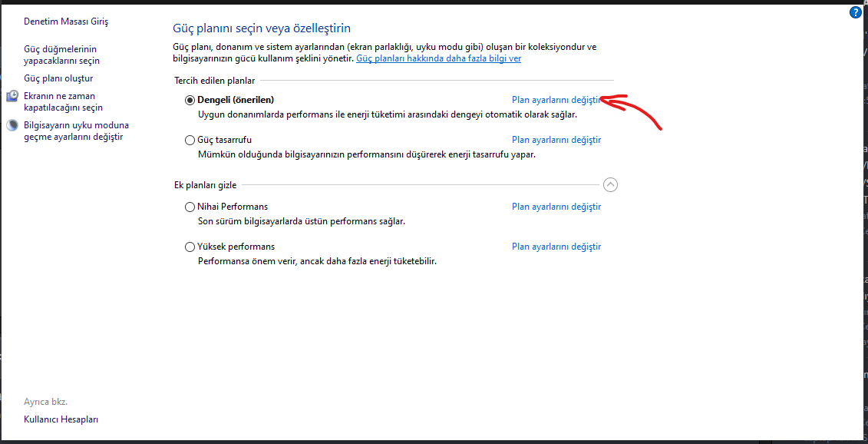Select the Yüksek performans power plan
The height and width of the screenshot is (444, 868).
(x=190, y=247)
